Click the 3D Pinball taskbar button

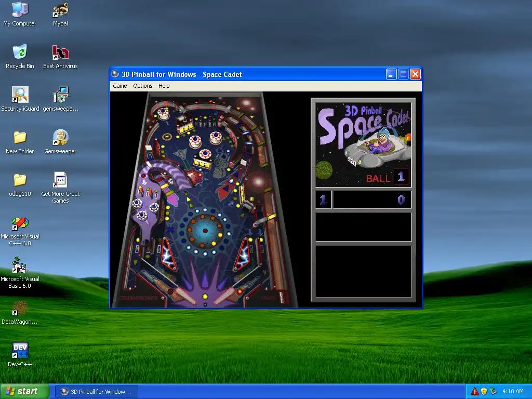click(96, 392)
